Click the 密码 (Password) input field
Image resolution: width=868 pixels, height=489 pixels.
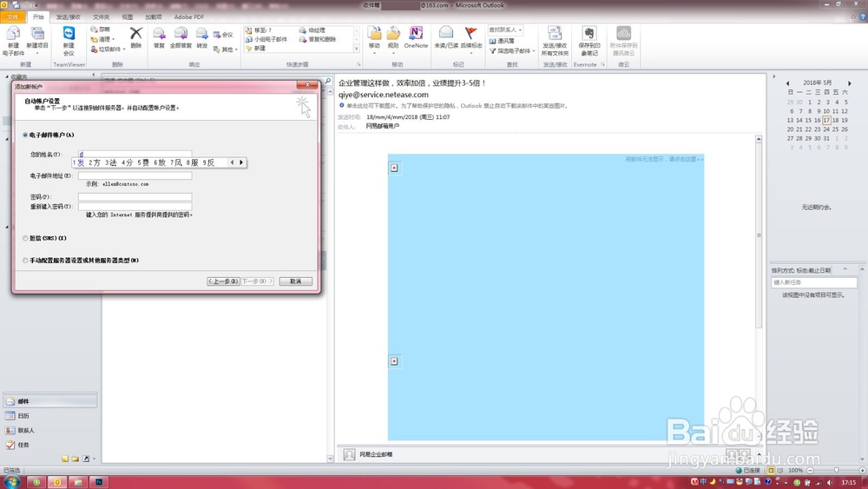(135, 196)
